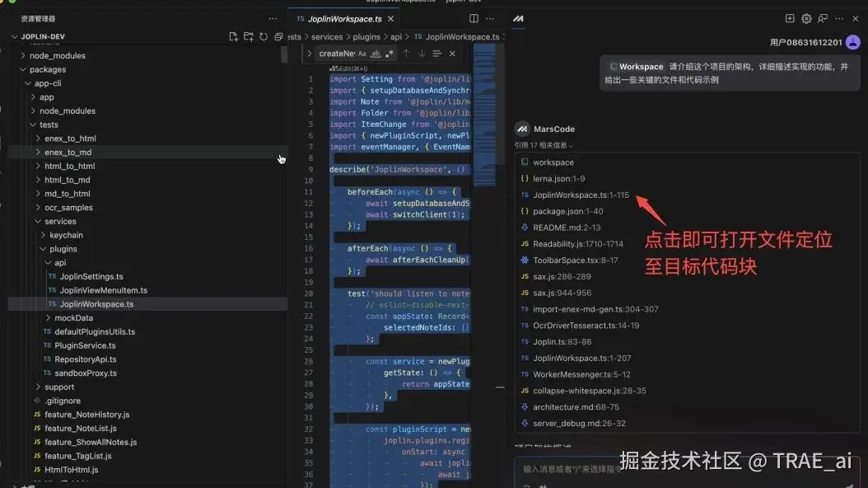Click the New File icon in explorer header
This screenshot has height=488, width=868.
click(233, 36)
